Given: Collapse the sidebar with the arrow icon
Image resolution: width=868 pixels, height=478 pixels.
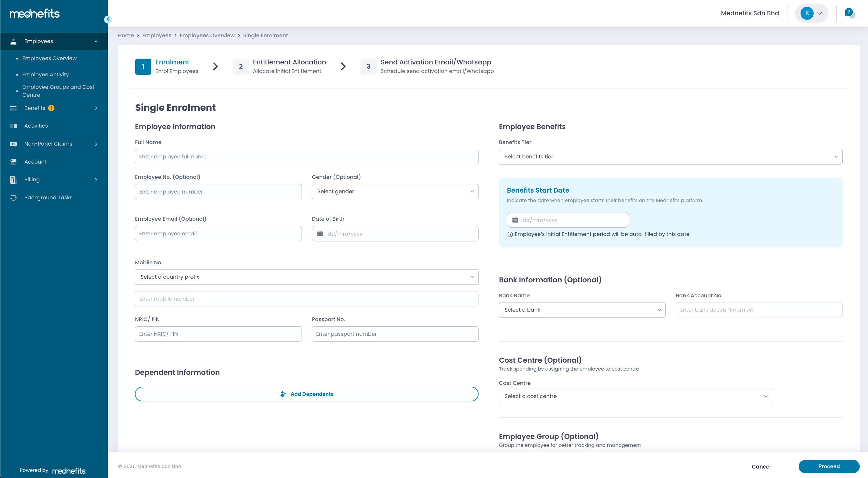Looking at the screenshot, I should click(108, 19).
